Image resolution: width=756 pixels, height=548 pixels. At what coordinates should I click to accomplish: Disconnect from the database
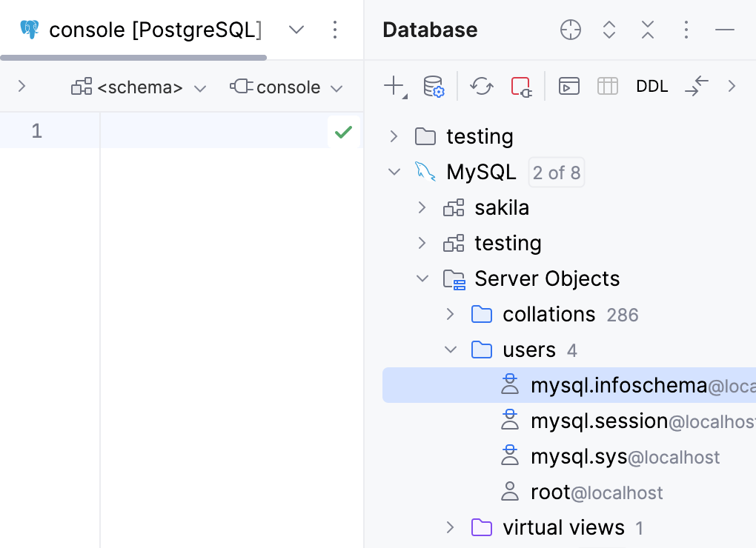(521, 86)
